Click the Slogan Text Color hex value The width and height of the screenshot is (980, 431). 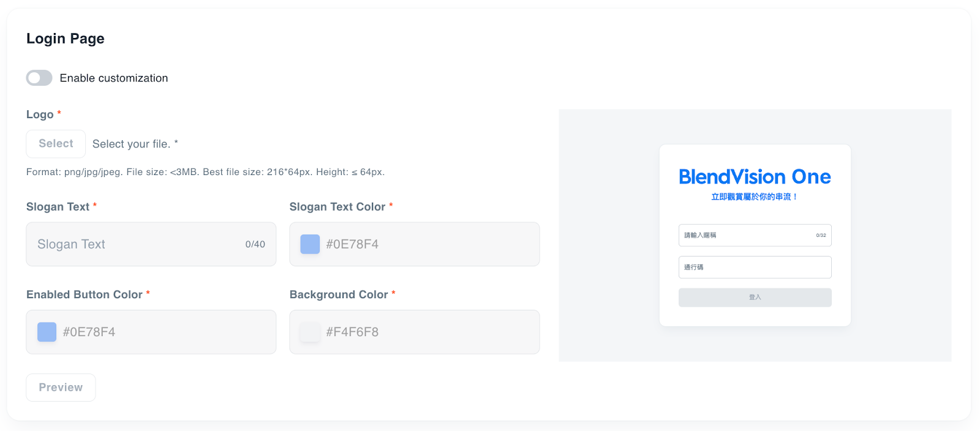point(352,244)
